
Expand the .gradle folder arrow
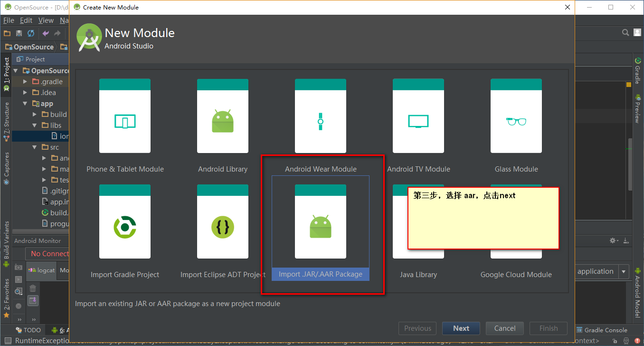point(26,82)
